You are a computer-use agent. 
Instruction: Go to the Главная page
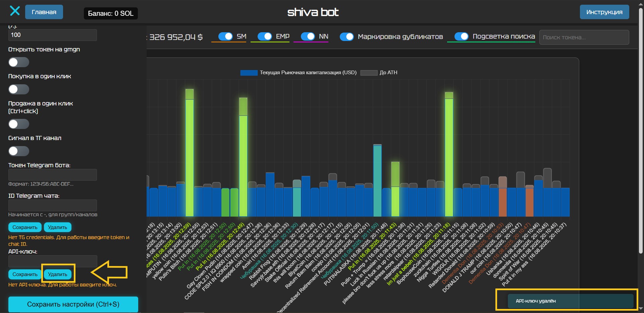coord(44,12)
